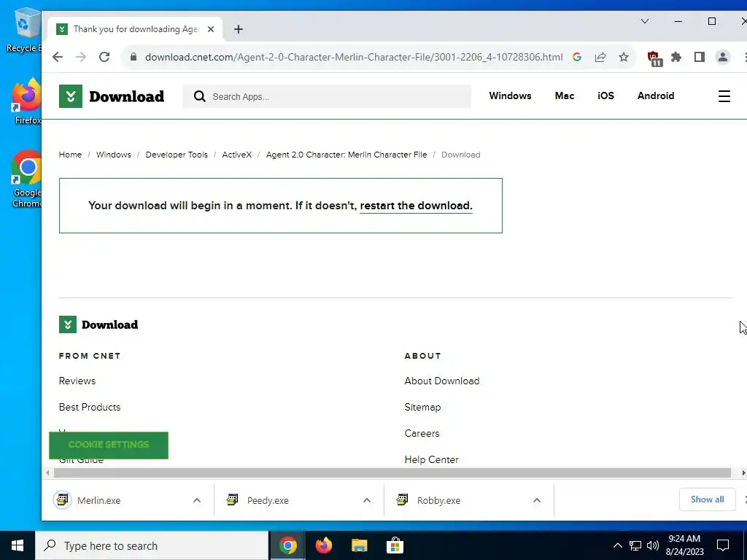The height and width of the screenshot is (560, 747).
Task: Open the Windows breadcrumb link
Action: (113, 155)
